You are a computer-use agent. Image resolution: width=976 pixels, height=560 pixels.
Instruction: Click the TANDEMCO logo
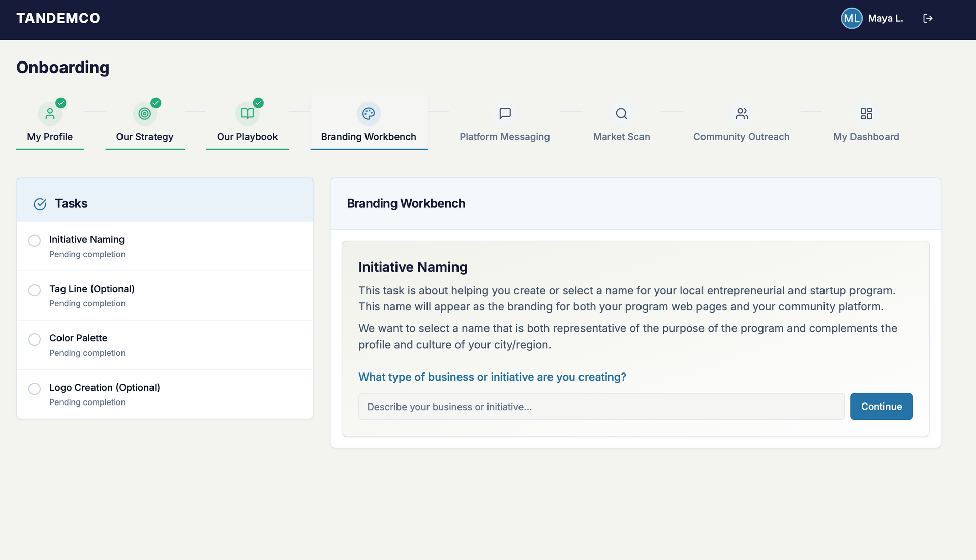coord(58,18)
